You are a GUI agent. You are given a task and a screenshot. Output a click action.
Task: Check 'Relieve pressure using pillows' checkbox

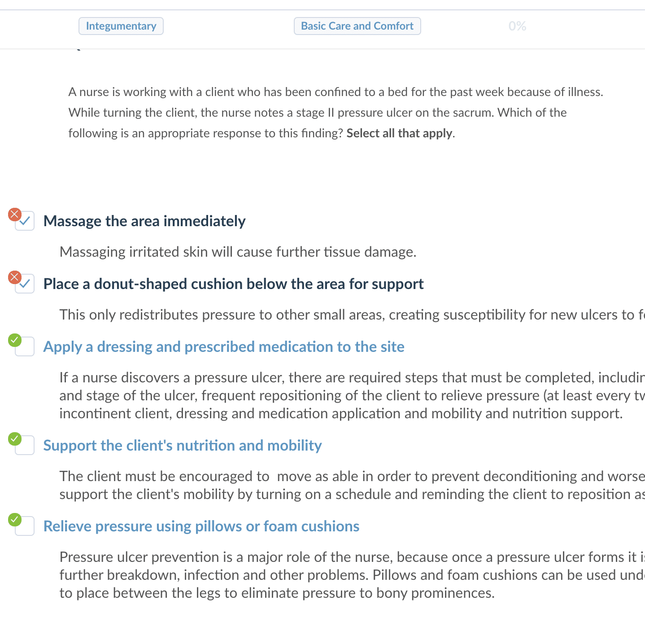[x=26, y=526]
